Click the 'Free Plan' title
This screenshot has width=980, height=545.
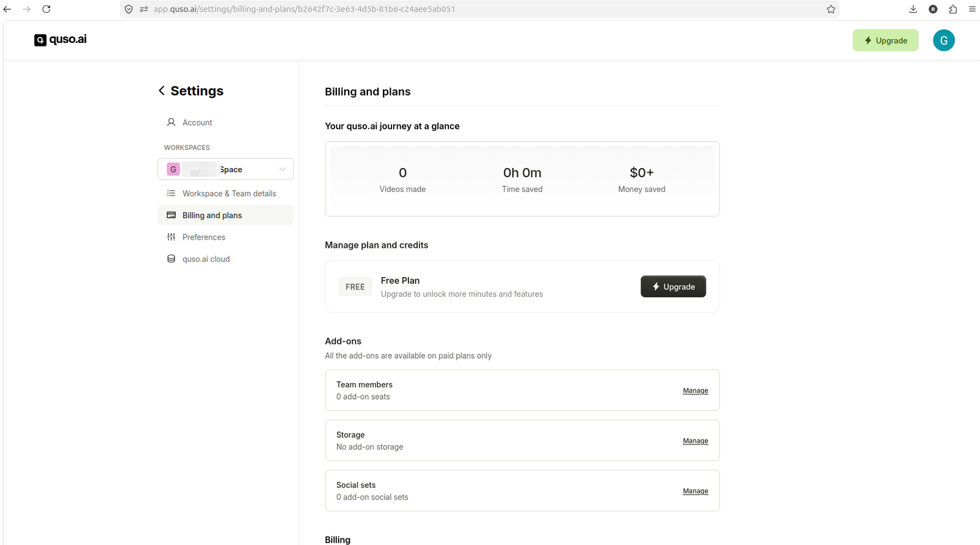(400, 280)
